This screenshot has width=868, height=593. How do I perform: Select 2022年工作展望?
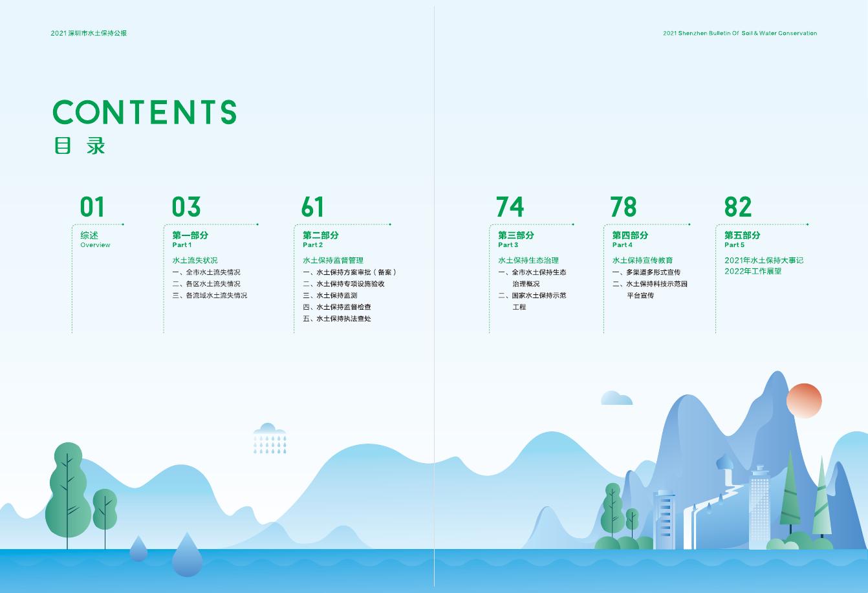click(x=753, y=271)
